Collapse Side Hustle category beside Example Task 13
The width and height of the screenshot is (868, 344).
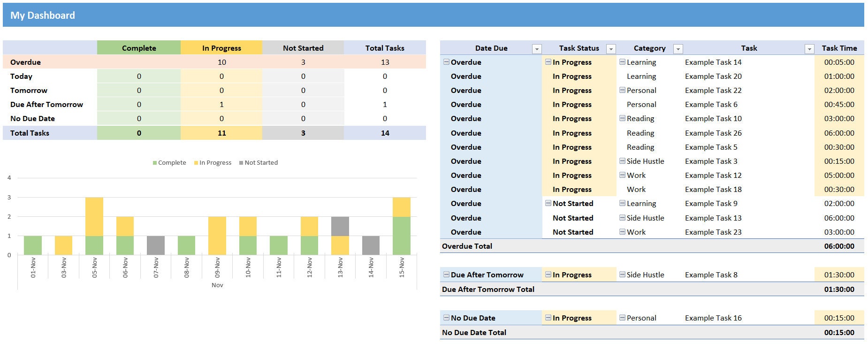point(622,217)
